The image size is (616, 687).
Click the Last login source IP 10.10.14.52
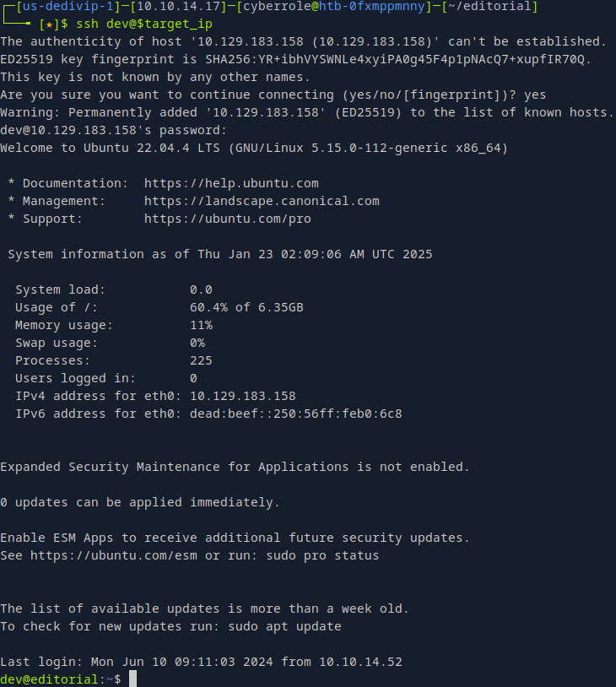315,662
